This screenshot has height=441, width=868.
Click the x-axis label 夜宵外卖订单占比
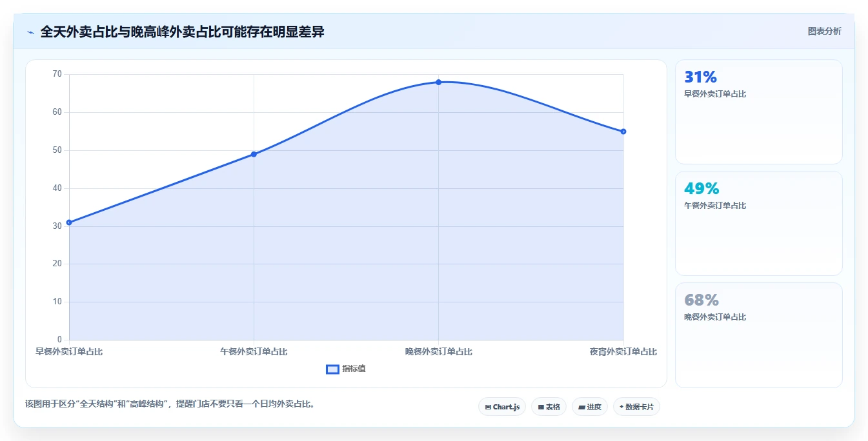click(623, 352)
